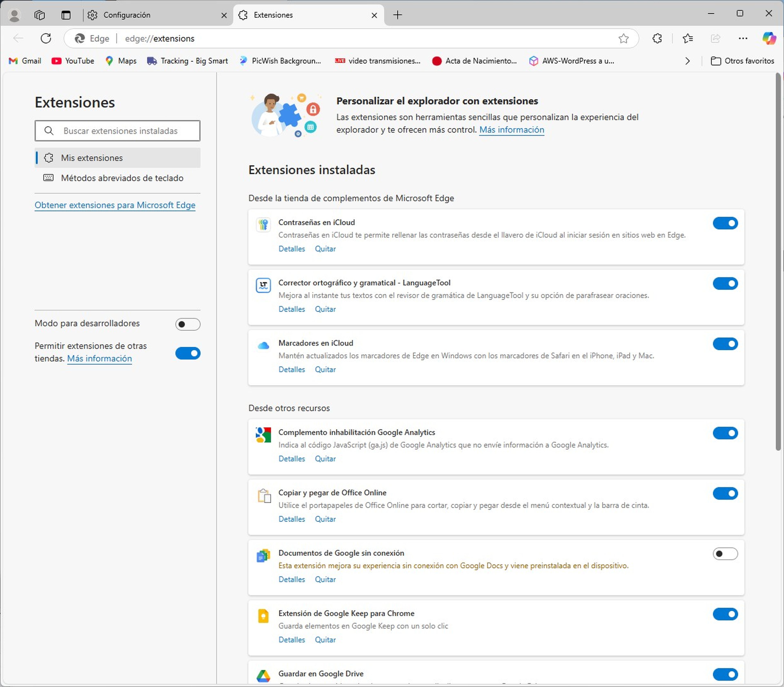
Task: Toggle Guardar en Google Drive extension
Action: [x=725, y=674]
